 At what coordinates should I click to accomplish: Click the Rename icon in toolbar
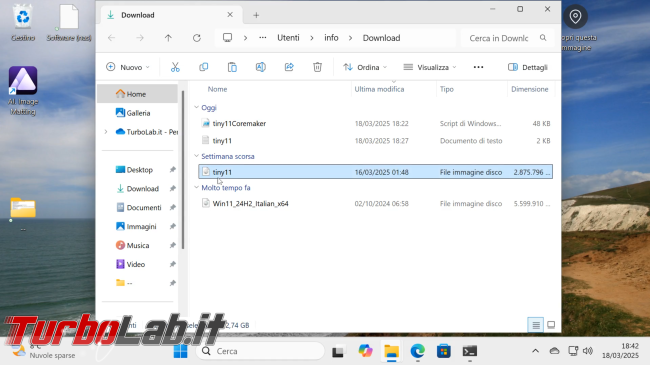pyautogui.click(x=261, y=67)
